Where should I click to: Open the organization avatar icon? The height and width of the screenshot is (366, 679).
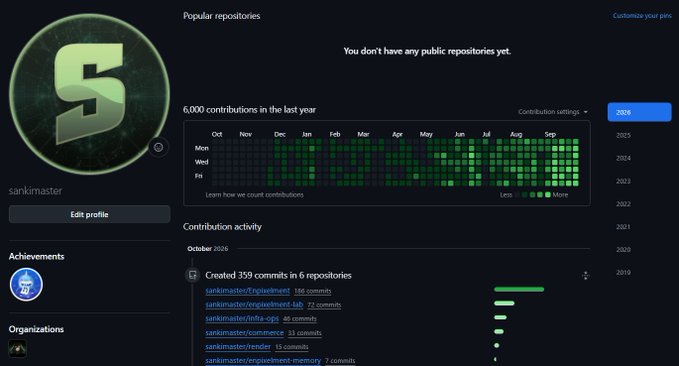17,348
